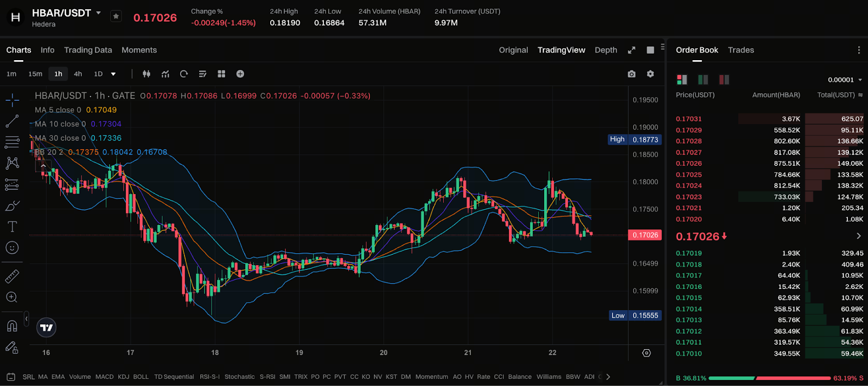Image resolution: width=868 pixels, height=386 pixels.
Task: Select the Text annotation tool
Action: click(12, 227)
